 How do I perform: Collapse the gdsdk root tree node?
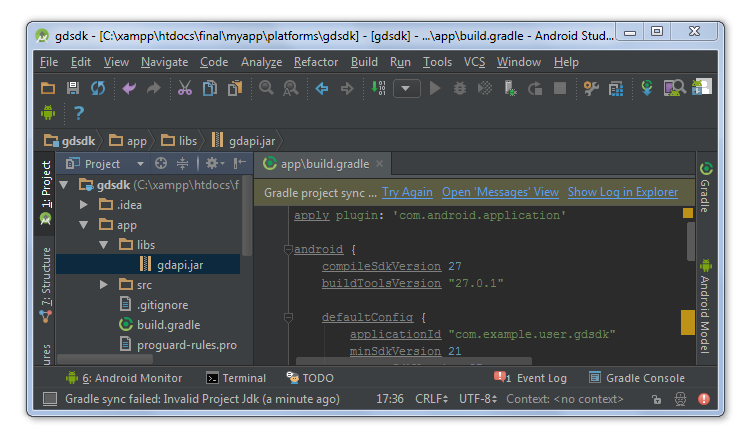tap(63, 185)
